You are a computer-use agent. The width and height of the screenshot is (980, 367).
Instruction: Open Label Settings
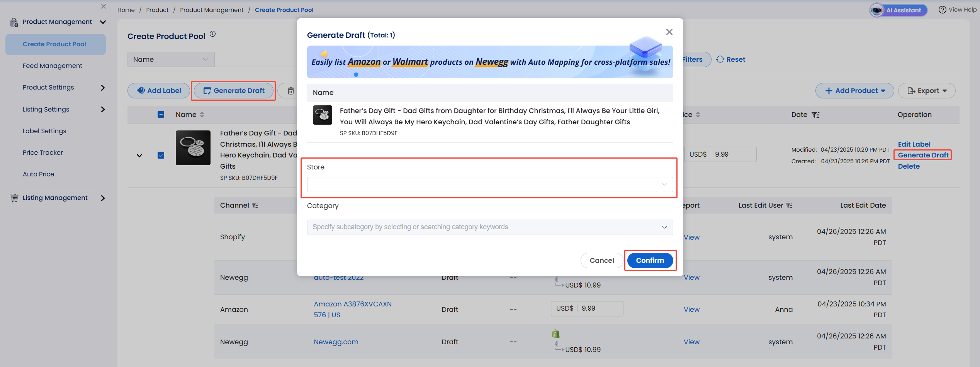click(x=44, y=131)
